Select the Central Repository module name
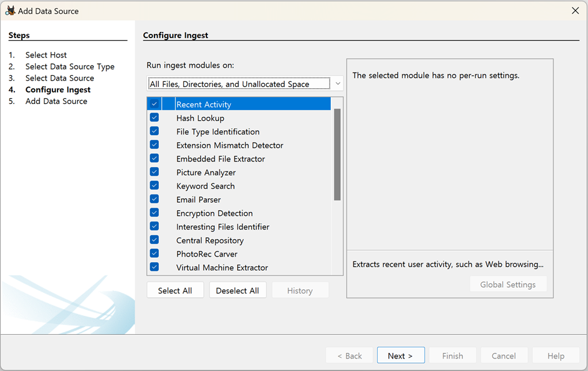Screen dimensions: 588x371 210,240
